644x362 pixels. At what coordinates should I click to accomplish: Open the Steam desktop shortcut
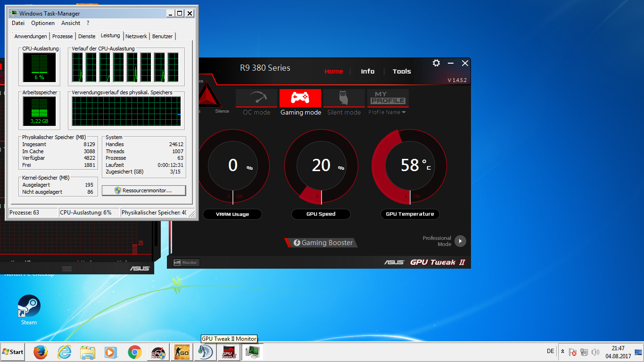(x=29, y=310)
